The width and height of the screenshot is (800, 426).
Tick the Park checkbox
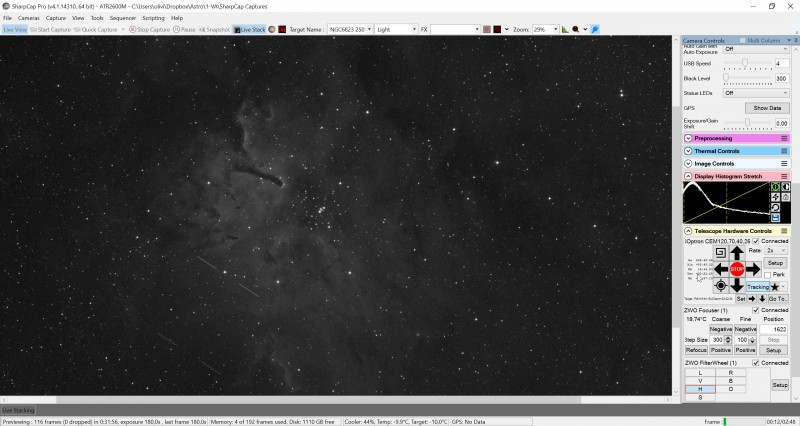[767, 275]
